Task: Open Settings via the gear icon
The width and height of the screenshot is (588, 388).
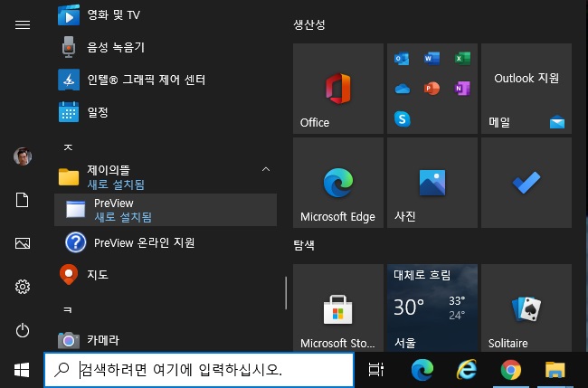Action: tap(23, 287)
